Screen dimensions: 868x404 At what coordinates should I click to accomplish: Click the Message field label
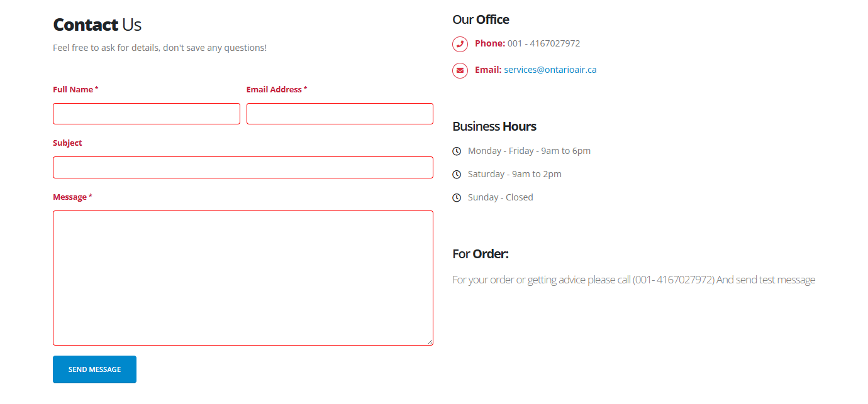tap(70, 197)
